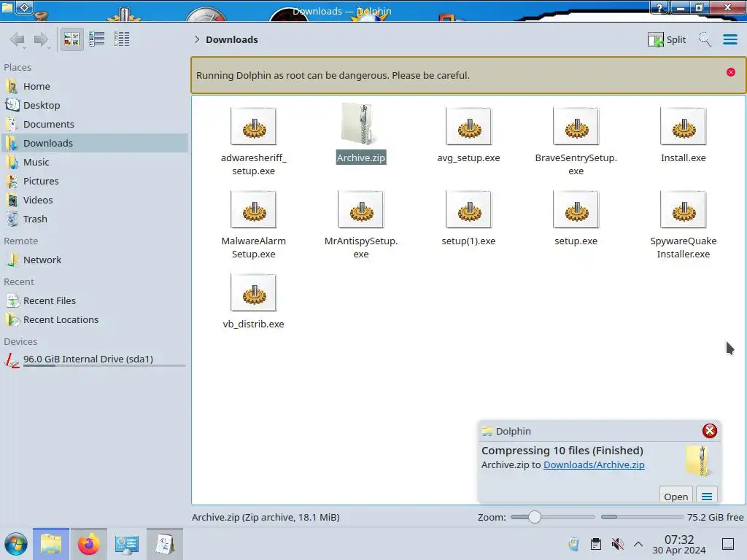The image size is (747, 560).
Task: Adjust the Zoom slider handle
Action: pyautogui.click(x=535, y=517)
